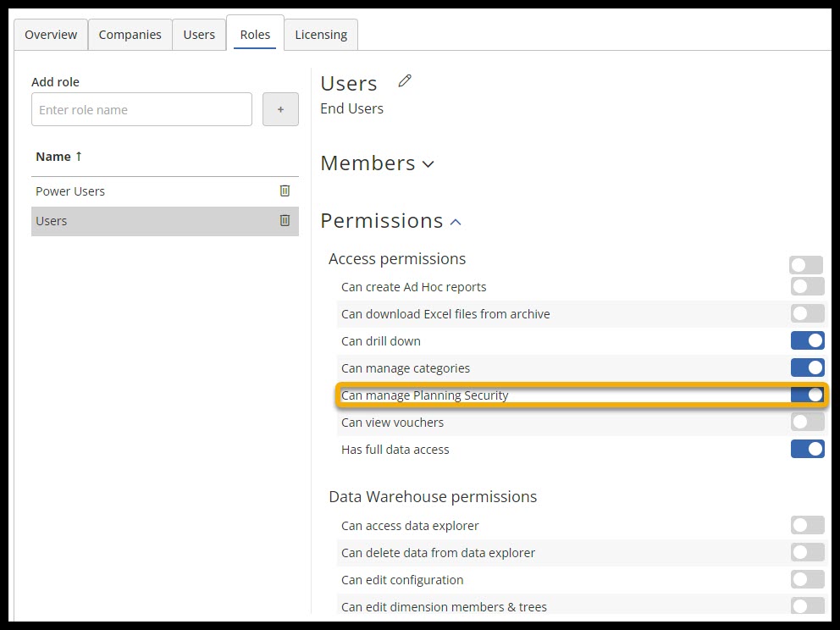Viewport: 840px width, 630px height.
Task: Click the pencil icon to edit role name
Action: point(405,81)
